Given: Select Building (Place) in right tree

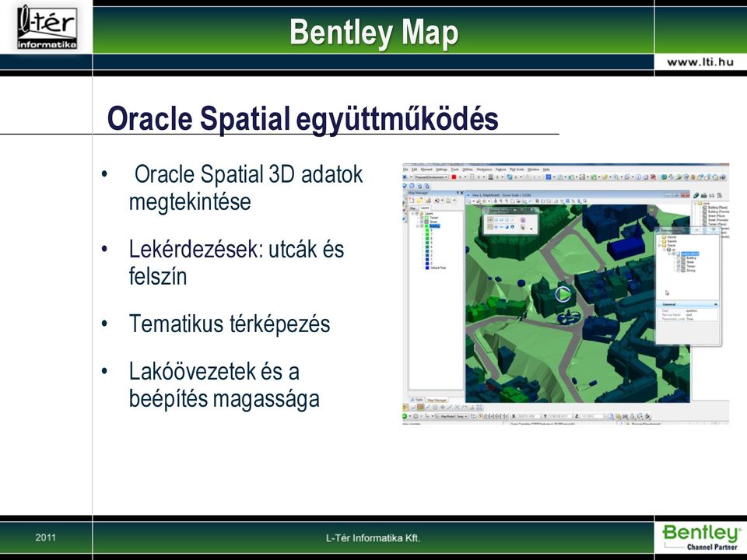Looking at the screenshot, I should click(x=717, y=208).
